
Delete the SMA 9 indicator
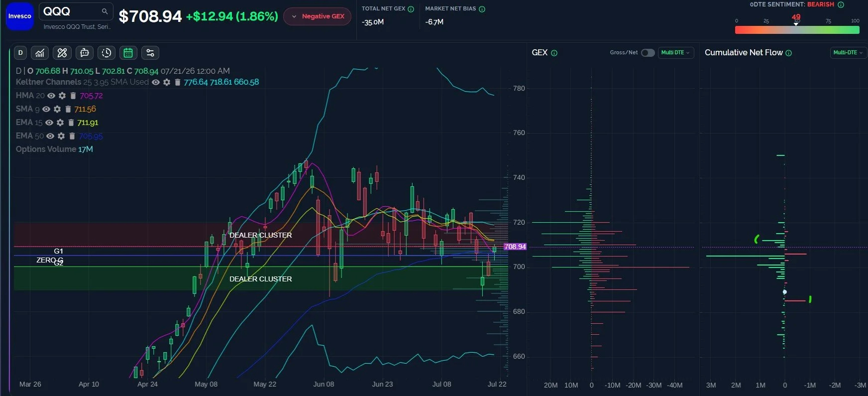pos(68,109)
